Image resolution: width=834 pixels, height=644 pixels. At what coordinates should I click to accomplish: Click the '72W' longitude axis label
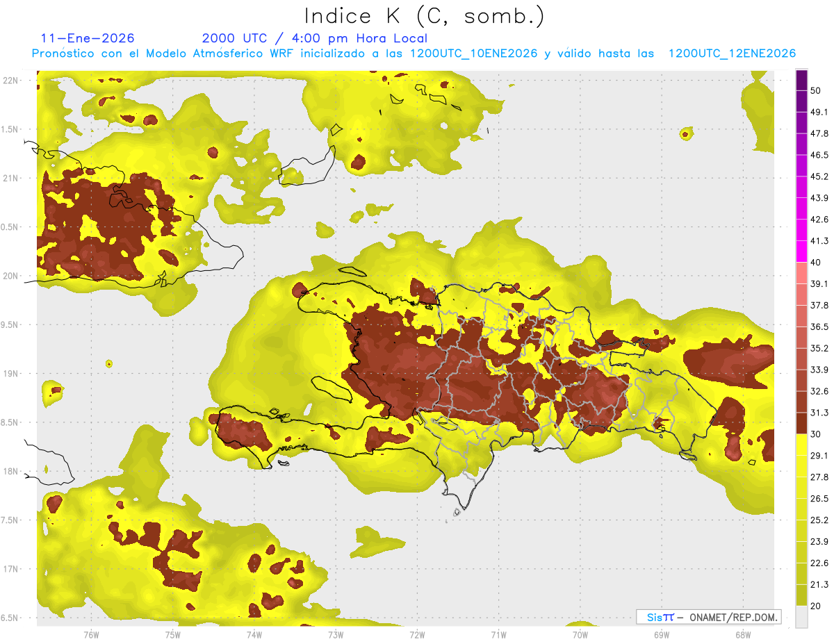click(417, 634)
